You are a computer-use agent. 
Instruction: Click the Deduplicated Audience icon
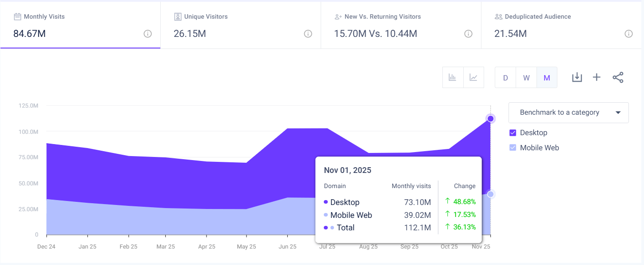498,16
